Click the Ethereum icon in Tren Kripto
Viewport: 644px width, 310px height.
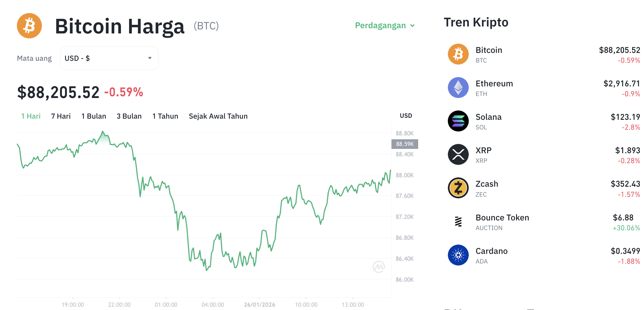tap(458, 88)
